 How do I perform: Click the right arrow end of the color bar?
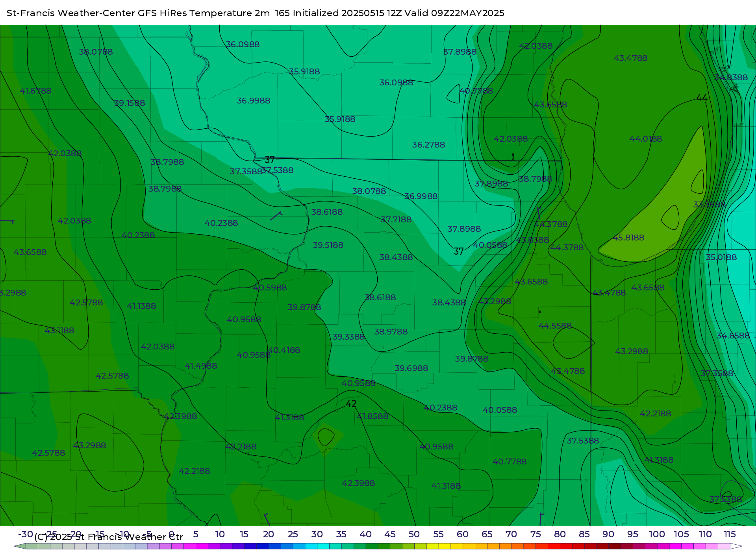(x=737, y=546)
